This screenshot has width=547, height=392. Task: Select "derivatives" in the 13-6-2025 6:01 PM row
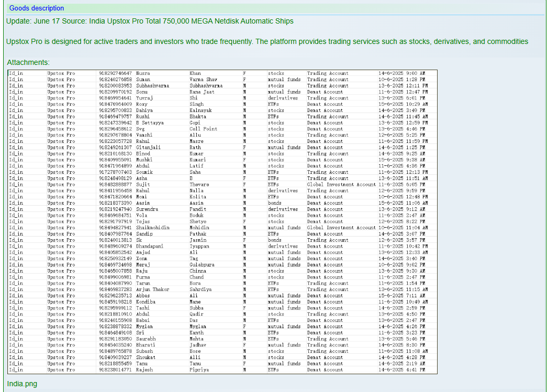[x=283, y=98]
